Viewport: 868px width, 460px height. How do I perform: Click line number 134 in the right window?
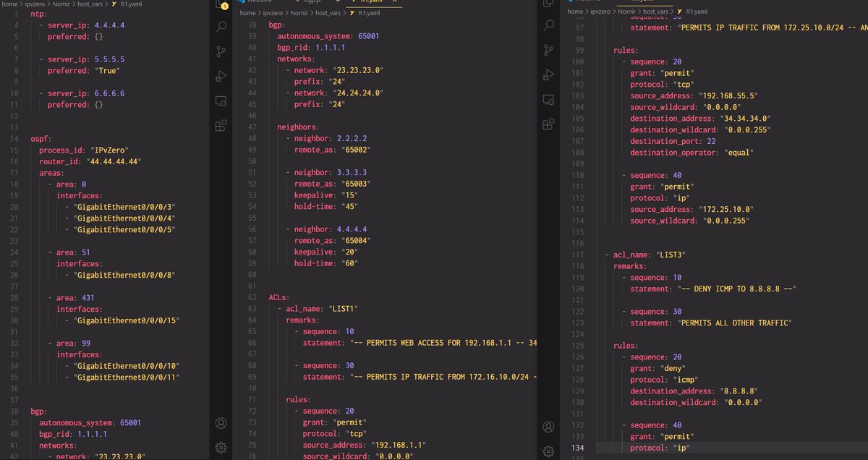[576, 448]
